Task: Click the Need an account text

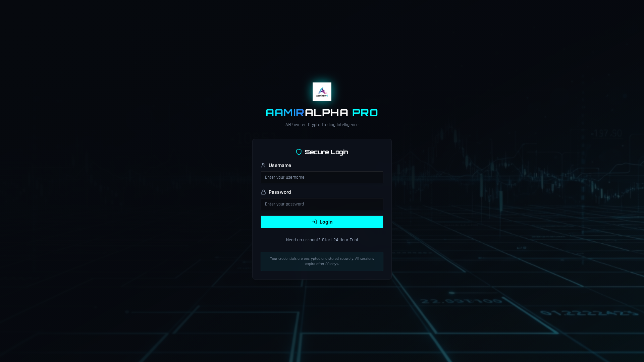Action: [303, 240]
